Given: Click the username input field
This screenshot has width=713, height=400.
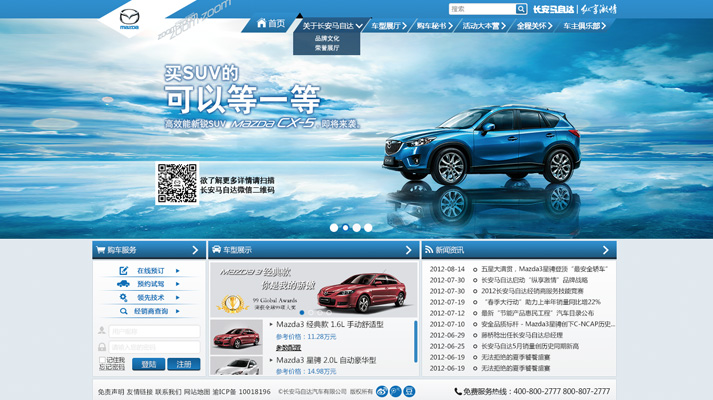Looking at the screenshot, I should click(154, 331).
